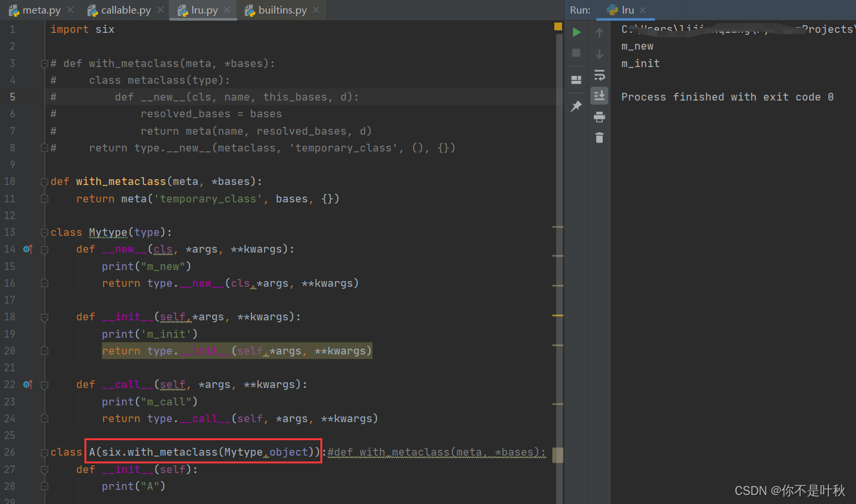Click 'Process finished with exit code 0'

pyautogui.click(x=728, y=97)
